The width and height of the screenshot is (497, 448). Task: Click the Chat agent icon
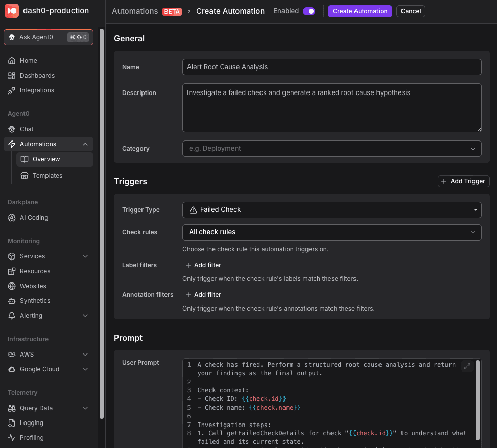pyautogui.click(x=12, y=129)
